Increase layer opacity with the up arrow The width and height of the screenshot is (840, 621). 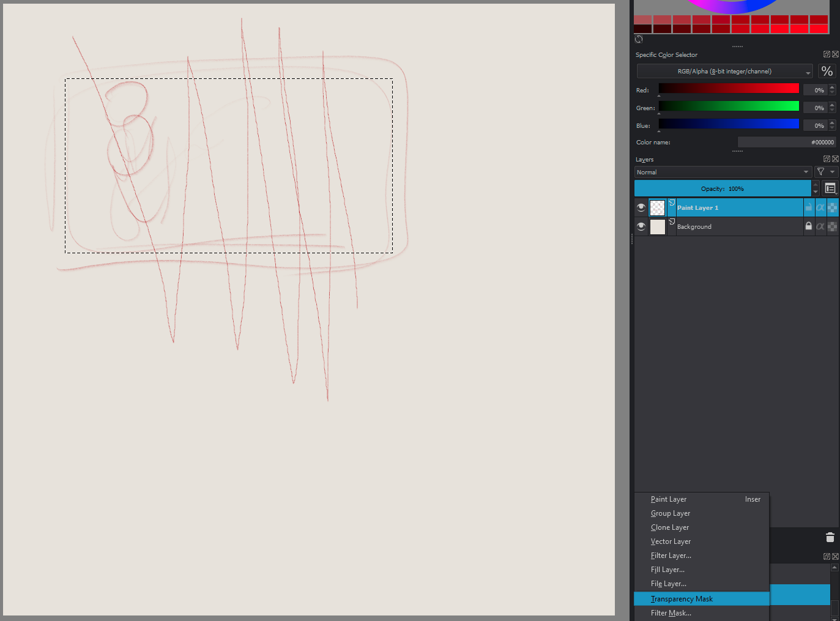816,185
